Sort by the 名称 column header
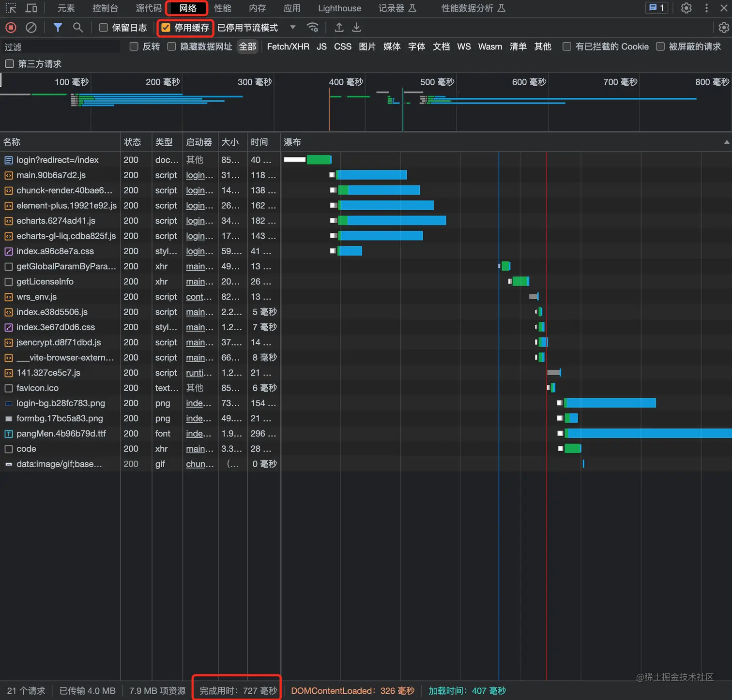Image resolution: width=732 pixels, height=700 pixels. (x=60, y=142)
